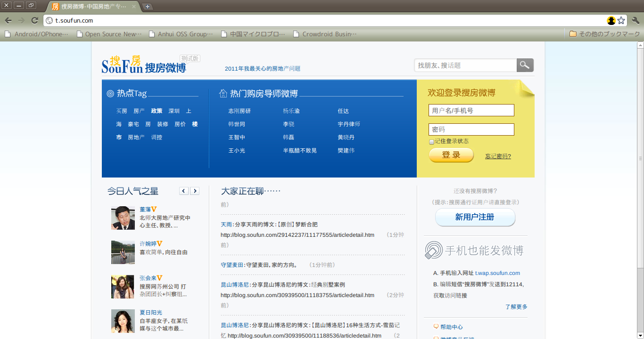The image size is (644, 339).
Task: Tick the 记住登录状态 checkbox
Action: point(431,142)
